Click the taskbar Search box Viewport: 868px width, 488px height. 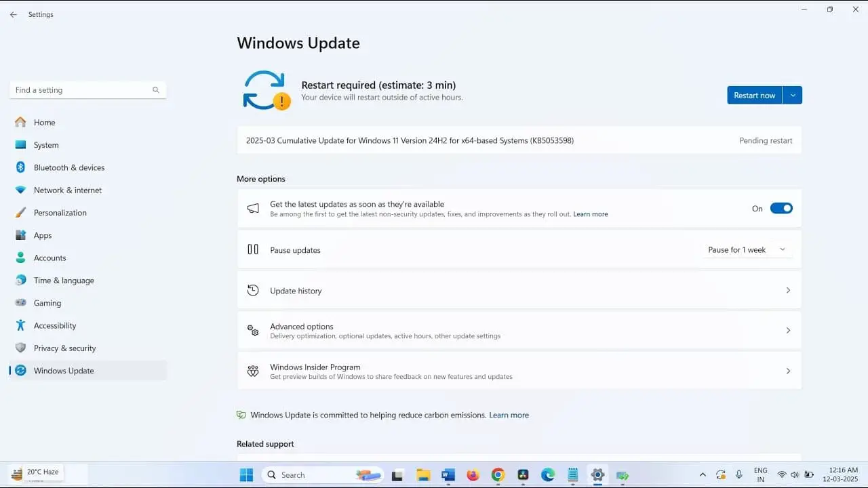pyautogui.click(x=323, y=475)
